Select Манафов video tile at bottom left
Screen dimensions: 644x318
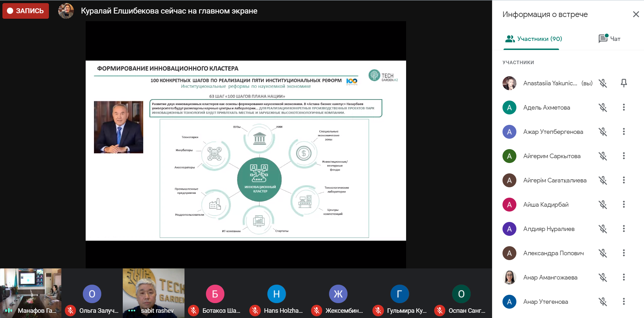[31, 293]
